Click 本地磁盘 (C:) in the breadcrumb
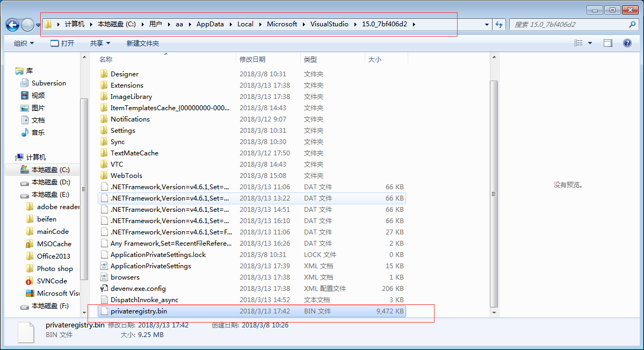Screen dimensions: 644x350 tap(117, 24)
